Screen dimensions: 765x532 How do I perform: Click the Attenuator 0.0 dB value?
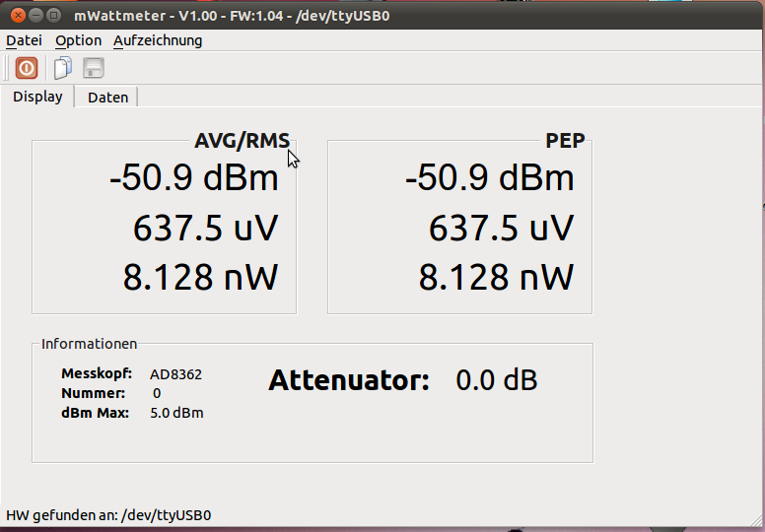click(x=496, y=380)
